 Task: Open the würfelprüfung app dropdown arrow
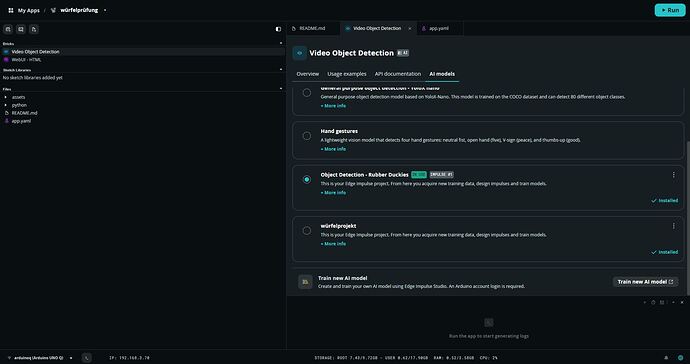(x=105, y=10)
